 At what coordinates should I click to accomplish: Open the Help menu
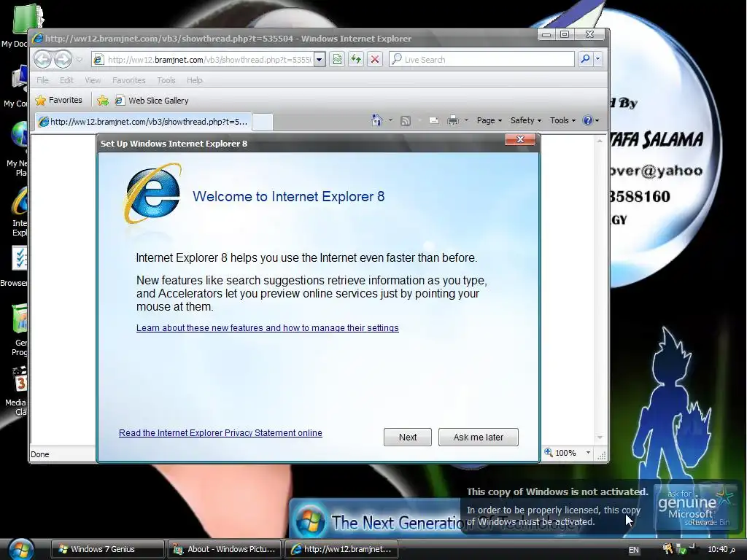(x=194, y=80)
